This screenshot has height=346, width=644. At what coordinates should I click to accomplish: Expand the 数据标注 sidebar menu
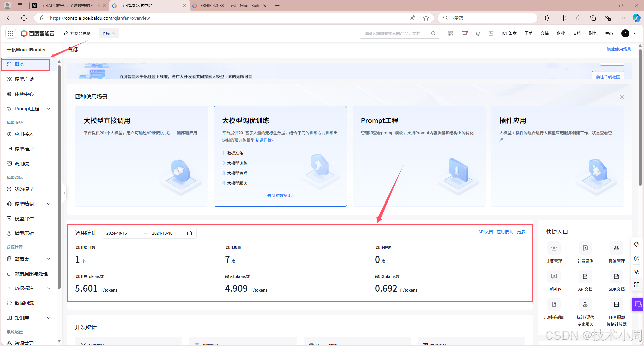[49, 288]
